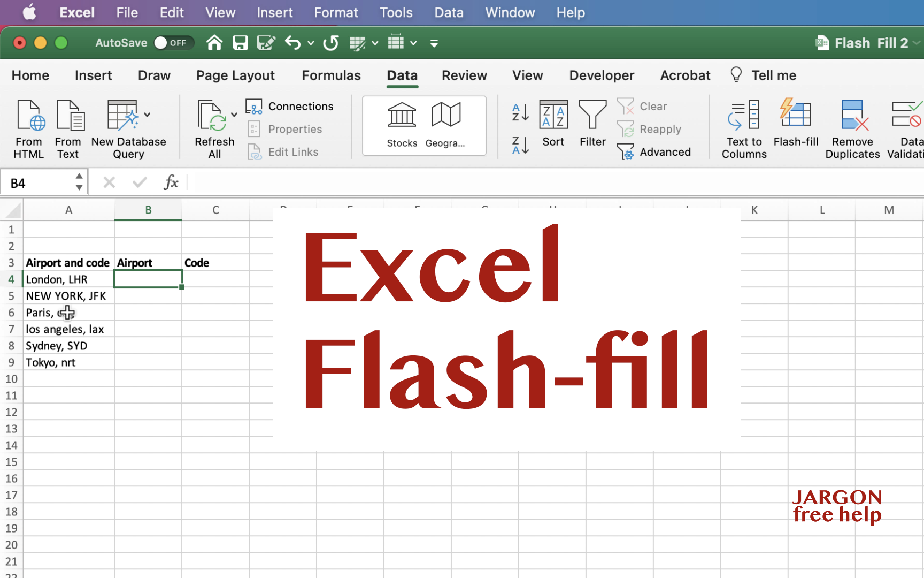Click the Advanced filter option

click(x=655, y=152)
